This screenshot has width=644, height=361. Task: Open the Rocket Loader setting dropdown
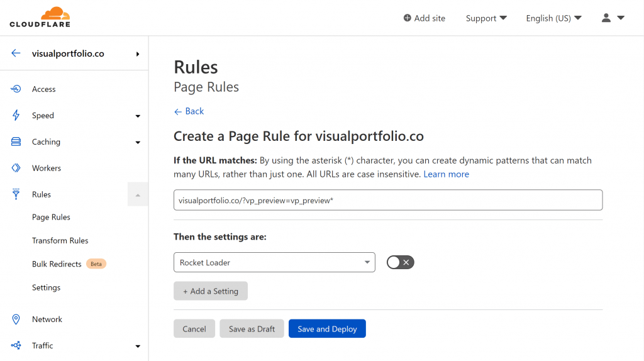pos(274,262)
